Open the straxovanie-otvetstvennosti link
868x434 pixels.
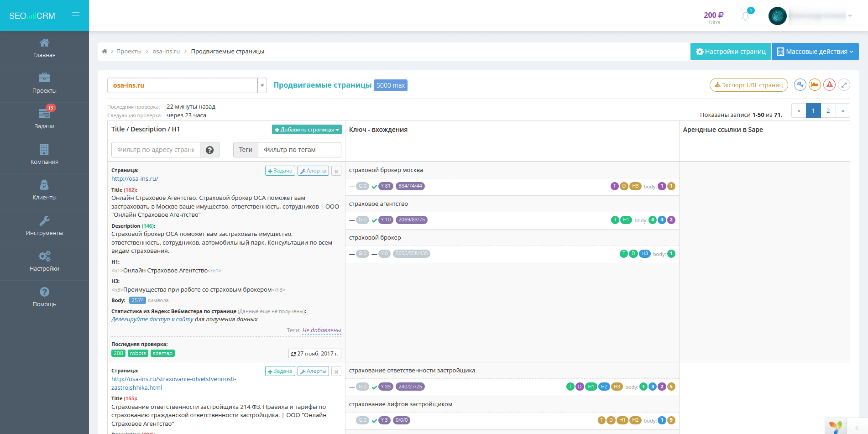[x=174, y=383]
